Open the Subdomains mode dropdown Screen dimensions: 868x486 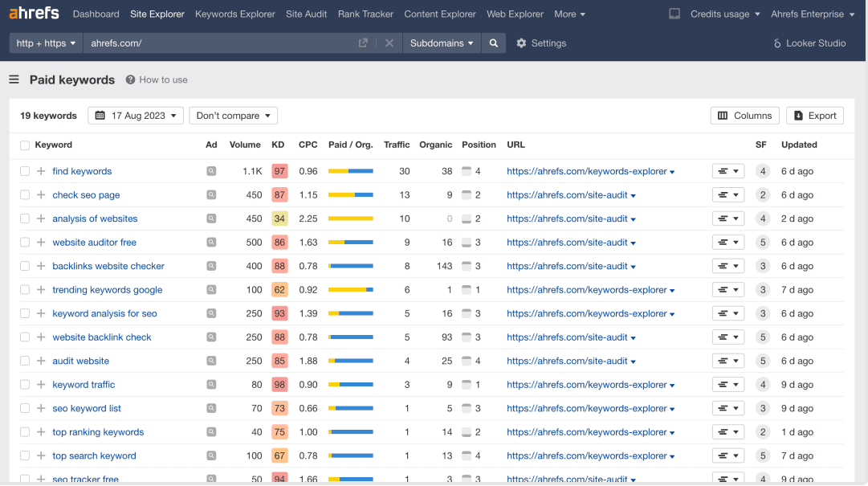click(x=442, y=43)
